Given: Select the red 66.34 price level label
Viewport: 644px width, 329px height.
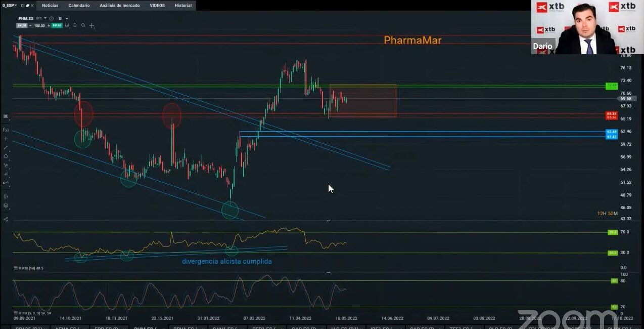Looking at the screenshot, I should click(612, 113).
